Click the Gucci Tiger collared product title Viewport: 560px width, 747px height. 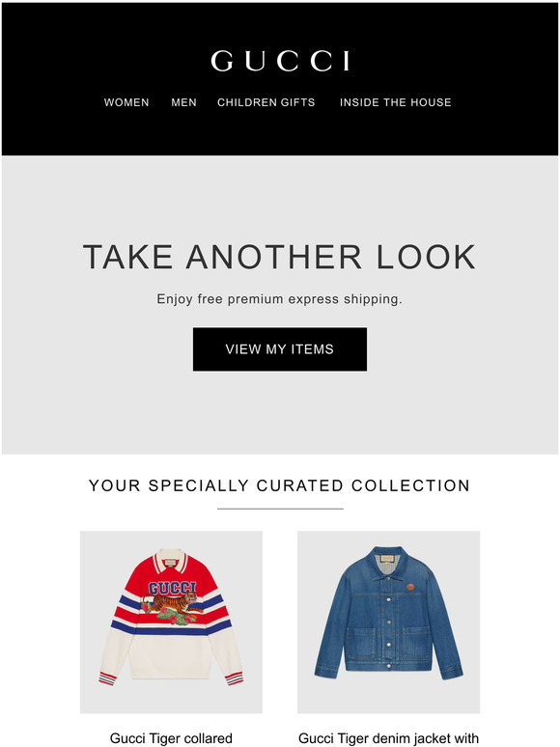[x=171, y=738]
